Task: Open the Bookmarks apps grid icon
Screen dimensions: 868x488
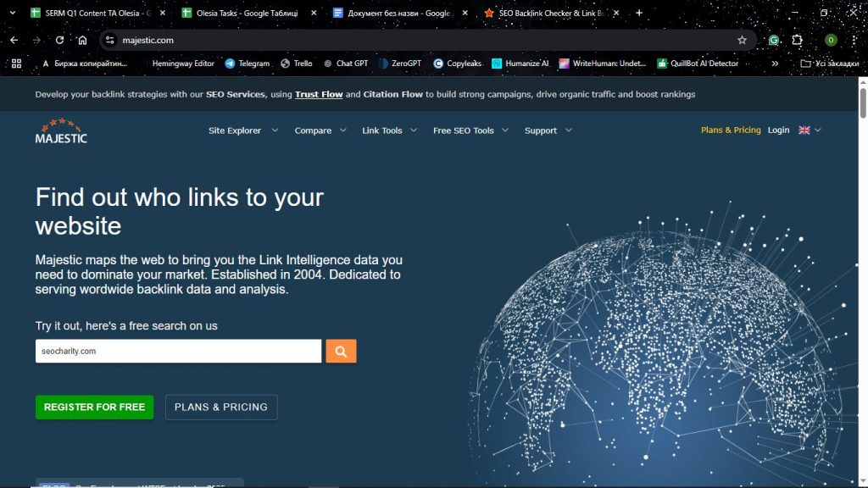Action: tap(16, 64)
